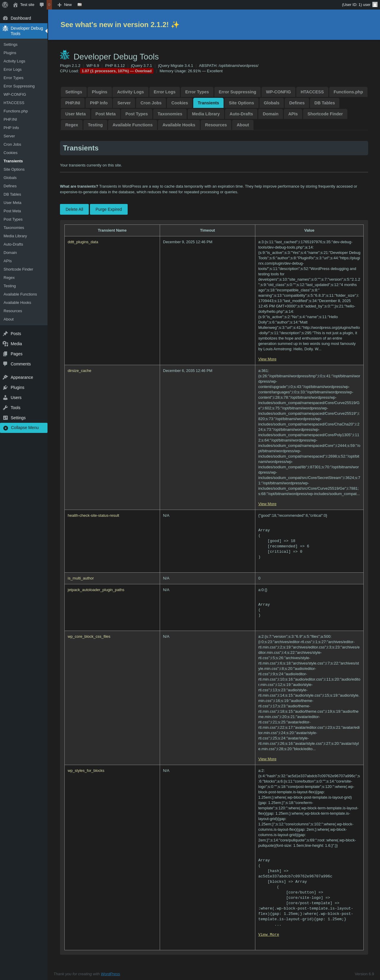Collapse the admin sidebar menu
Image resolution: width=380 pixels, height=980 pixels.
click(x=24, y=428)
